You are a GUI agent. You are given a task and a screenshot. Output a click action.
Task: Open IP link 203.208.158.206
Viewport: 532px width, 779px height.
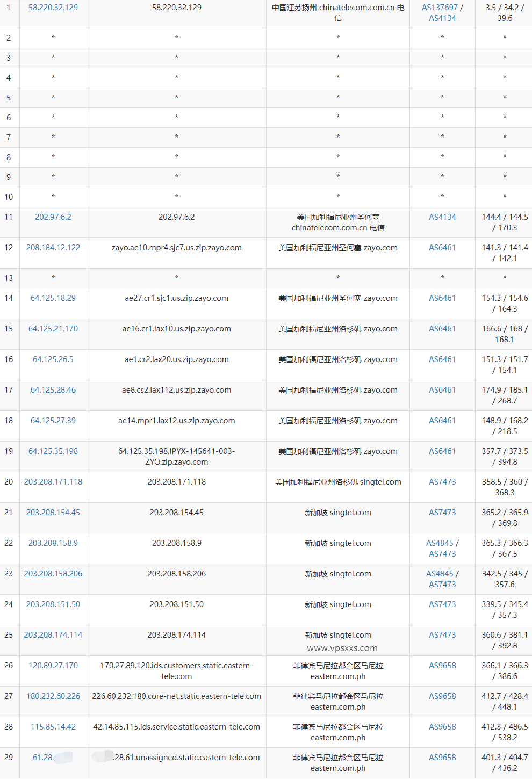[53, 574]
